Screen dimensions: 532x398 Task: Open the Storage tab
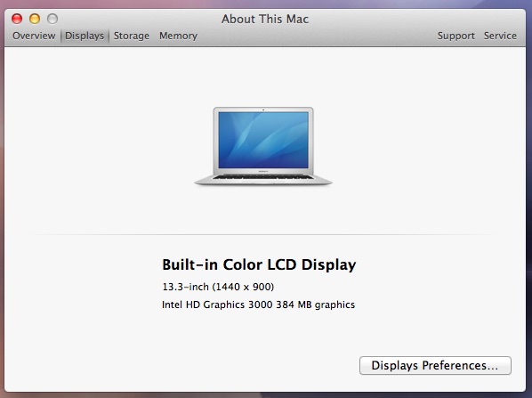point(132,36)
